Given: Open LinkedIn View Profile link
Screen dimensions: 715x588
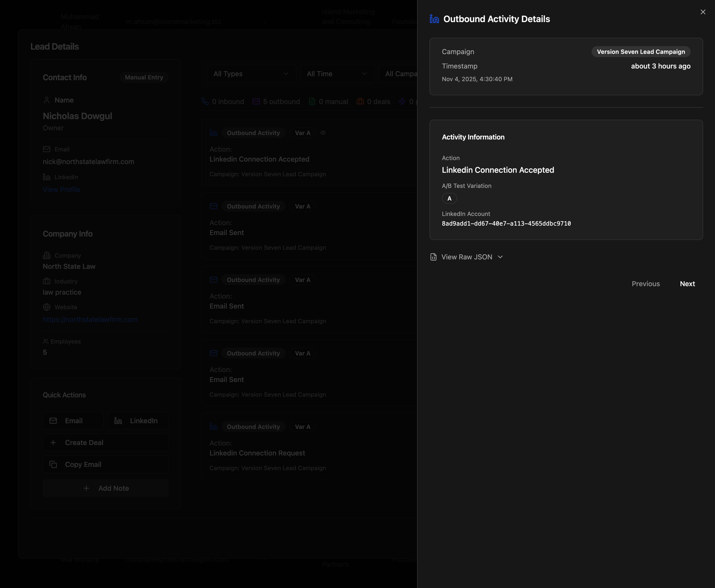Looking at the screenshot, I should click(x=62, y=190).
